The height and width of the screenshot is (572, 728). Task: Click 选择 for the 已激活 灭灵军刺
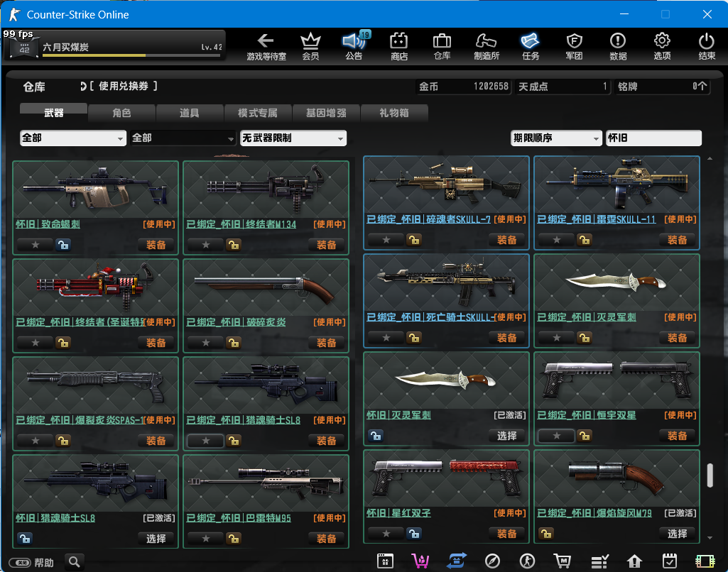click(506, 436)
